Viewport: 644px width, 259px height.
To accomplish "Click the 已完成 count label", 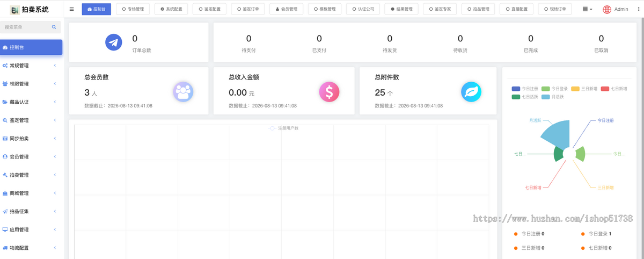I will point(531,51).
